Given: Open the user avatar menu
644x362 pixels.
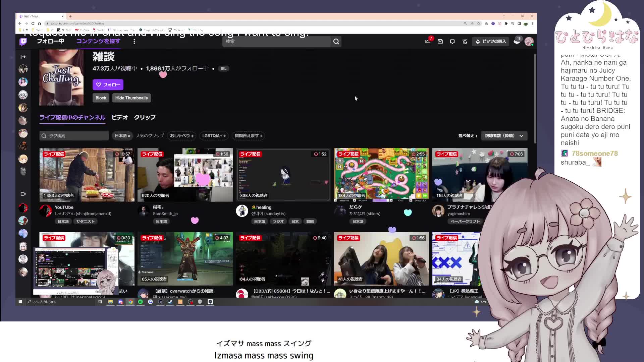Looking at the screenshot, I should (x=529, y=42).
